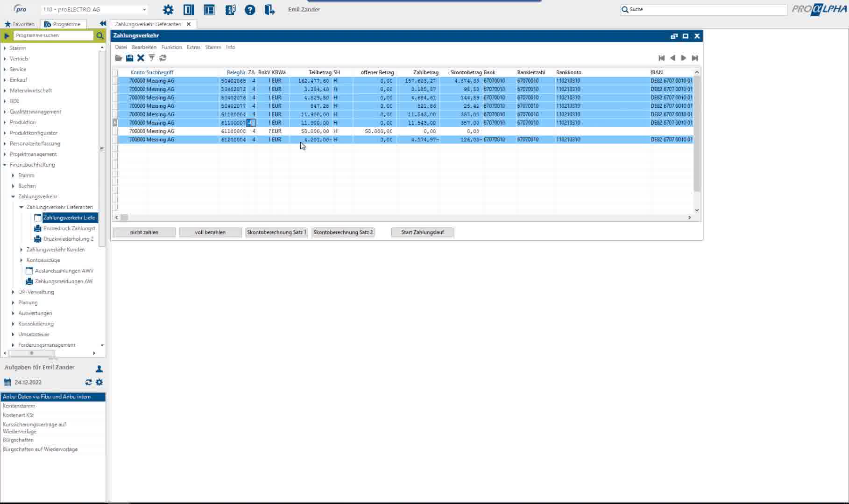The image size is (849, 504).
Task: Open task settings gear in Aufgaben panel
Action: point(99,382)
